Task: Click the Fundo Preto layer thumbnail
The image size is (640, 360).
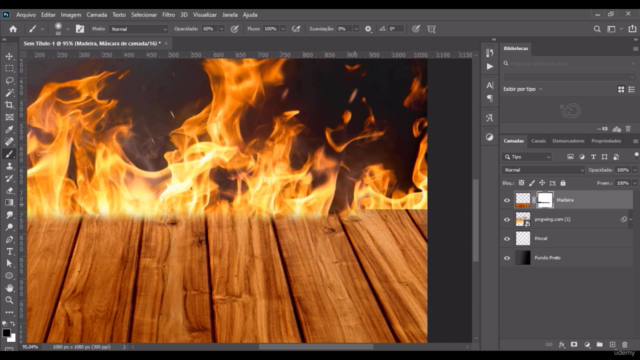Action: pos(523,258)
